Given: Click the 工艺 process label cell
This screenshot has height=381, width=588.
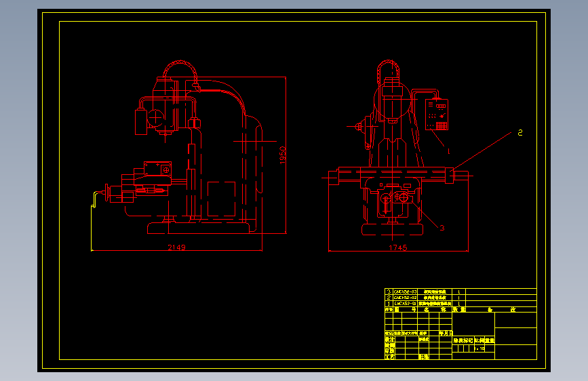Looking at the screenshot, I should click(x=389, y=357).
